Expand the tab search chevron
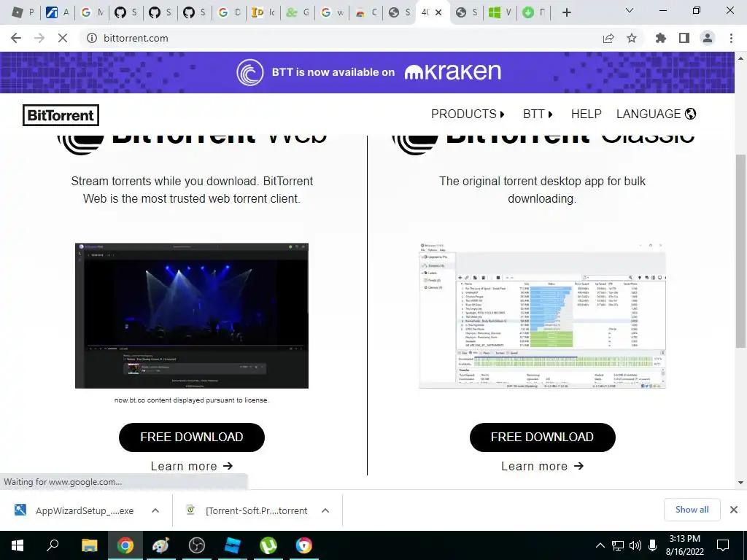The image size is (747, 560). coord(630,10)
